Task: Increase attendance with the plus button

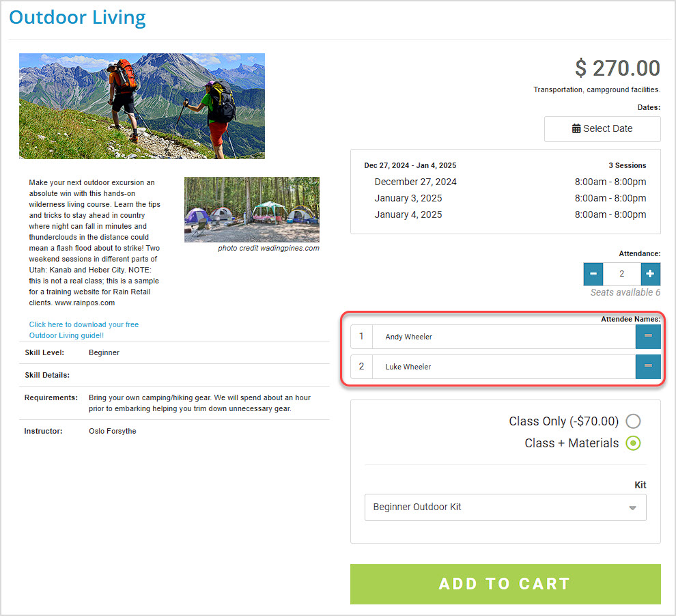Action: 650,274
